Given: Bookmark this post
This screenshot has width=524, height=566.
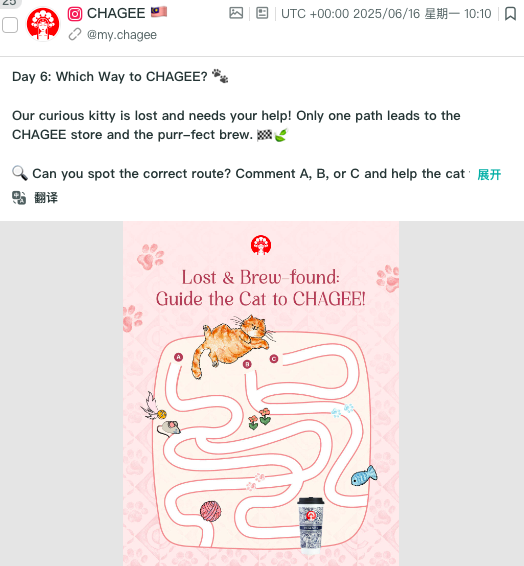Looking at the screenshot, I should tap(510, 14).
